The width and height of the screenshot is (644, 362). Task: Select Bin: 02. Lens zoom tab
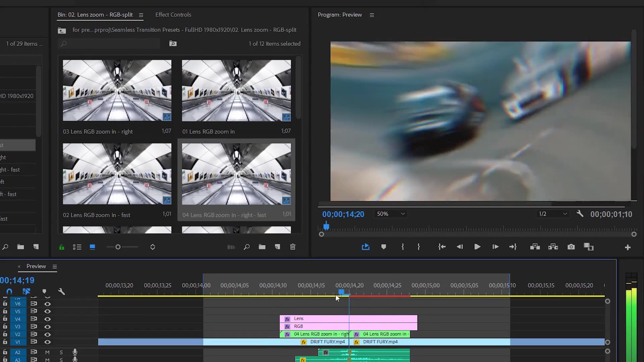coord(95,15)
